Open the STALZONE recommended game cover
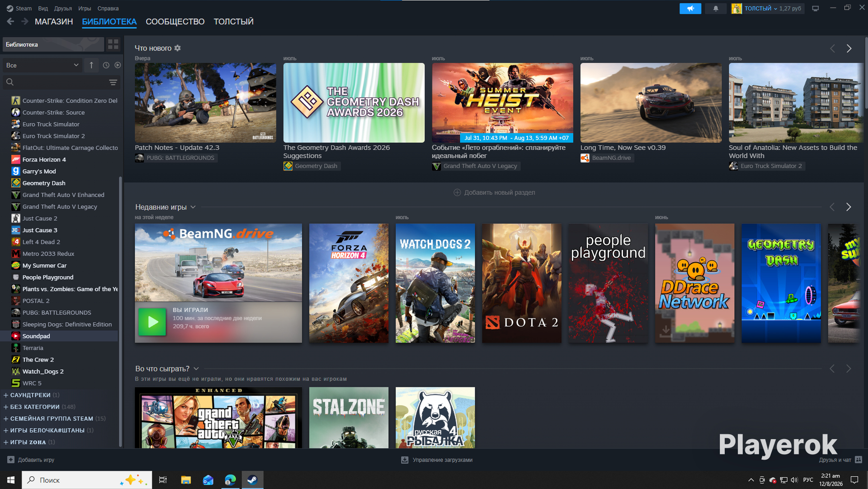Viewport: 868px width, 489px height. coord(349,418)
